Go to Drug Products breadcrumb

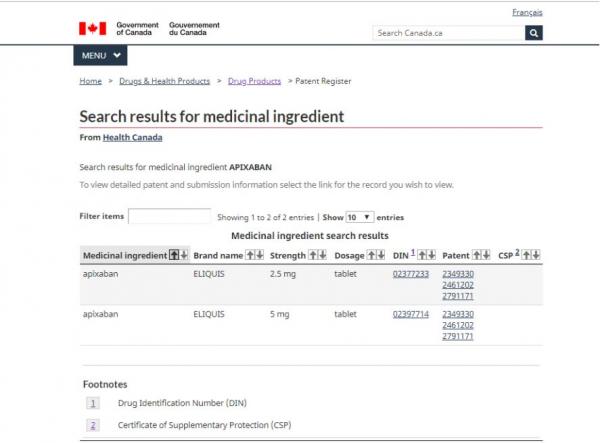254,81
